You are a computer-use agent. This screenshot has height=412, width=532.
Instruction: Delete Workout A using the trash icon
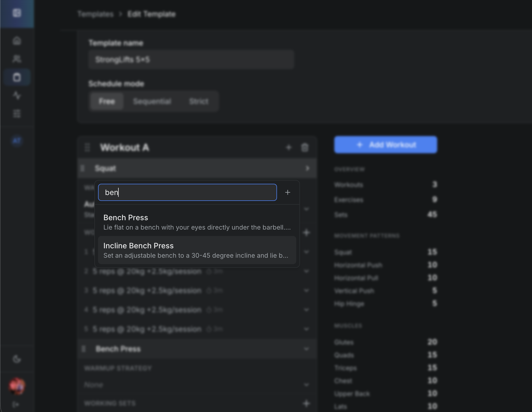click(305, 147)
